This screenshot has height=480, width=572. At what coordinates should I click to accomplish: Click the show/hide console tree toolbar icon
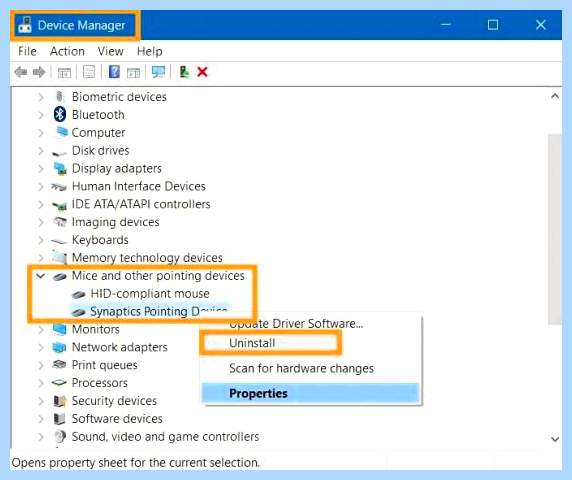tap(64, 72)
